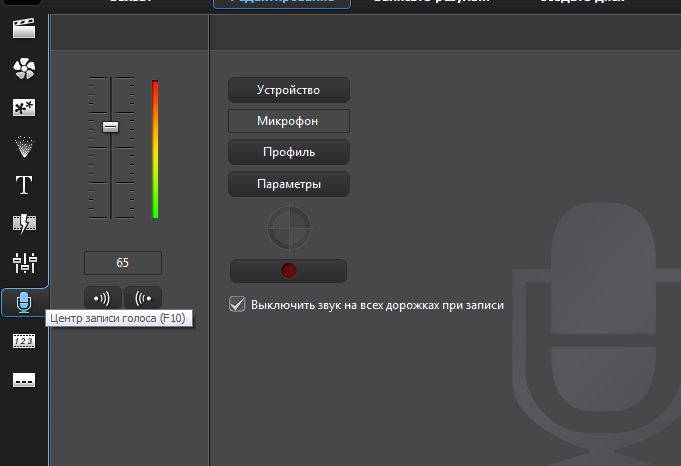
Task: Open the Transition Room icon
Action: tap(24, 223)
